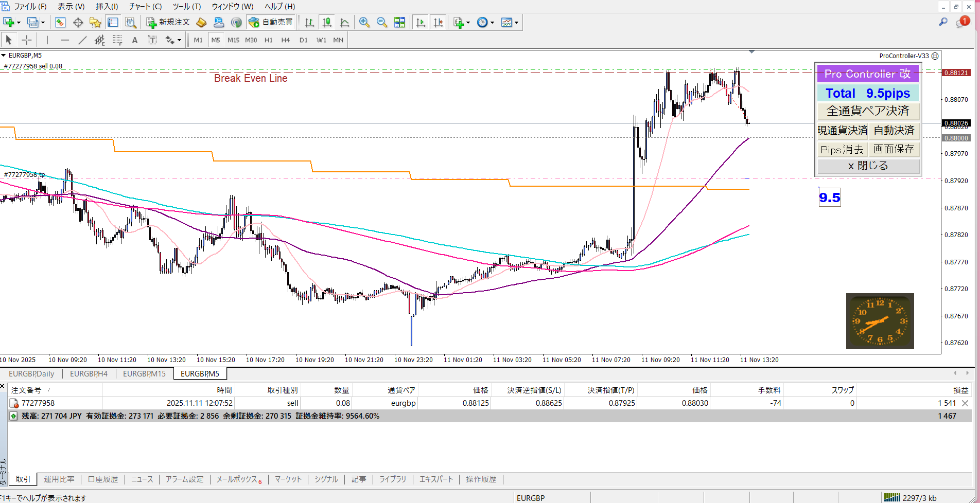
Task: Pick the Fibonacci retracement tool
Action: pos(117,40)
